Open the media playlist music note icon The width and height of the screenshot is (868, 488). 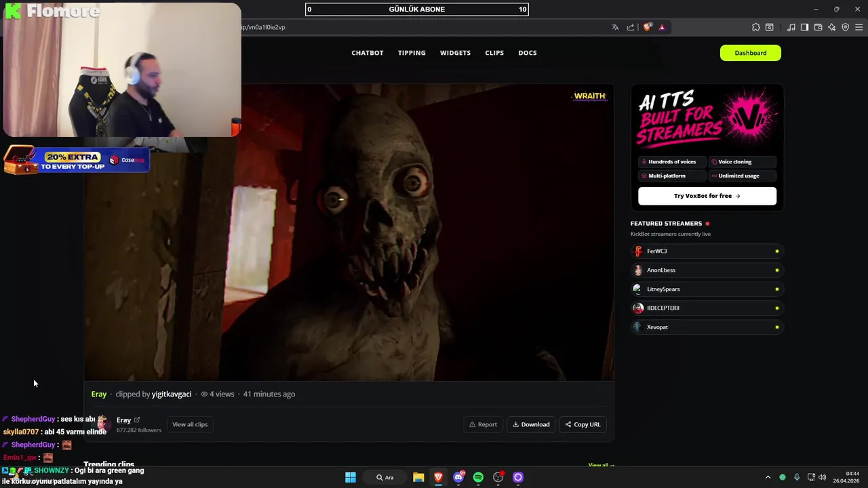(791, 27)
